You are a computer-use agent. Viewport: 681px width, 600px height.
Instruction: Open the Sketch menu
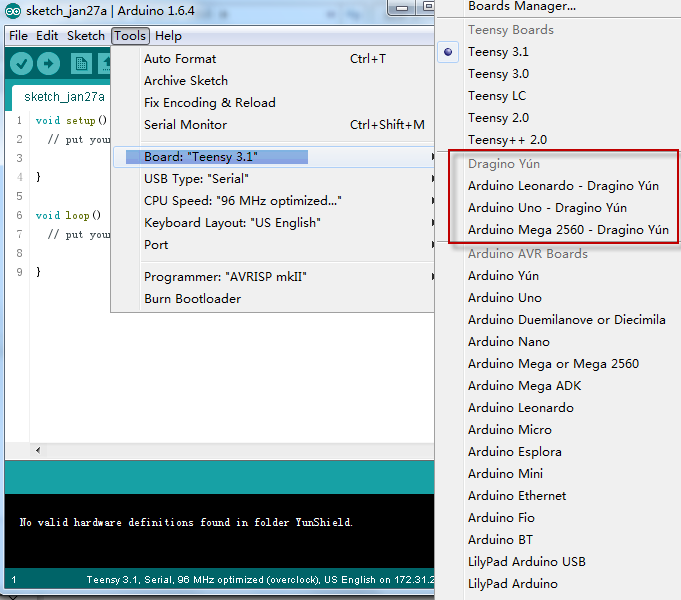coord(86,36)
